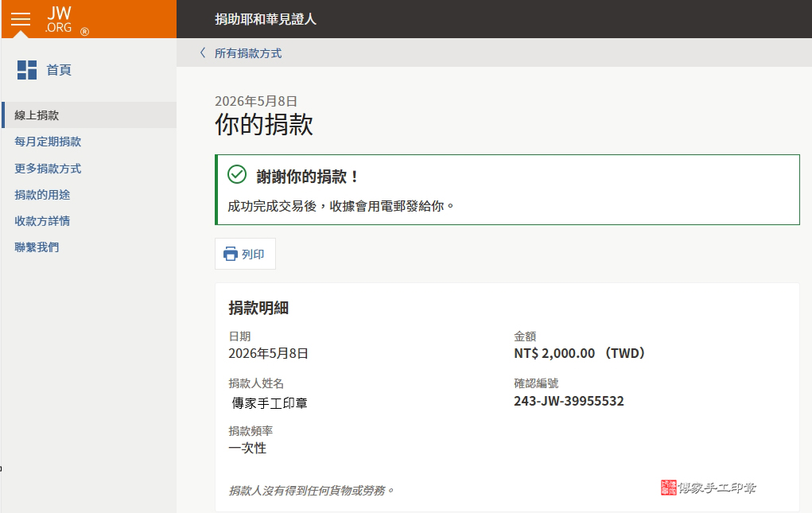Click the 首頁 dashboard grid icon
The width and height of the screenshot is (812, 513).
click(x=27, y=70)
